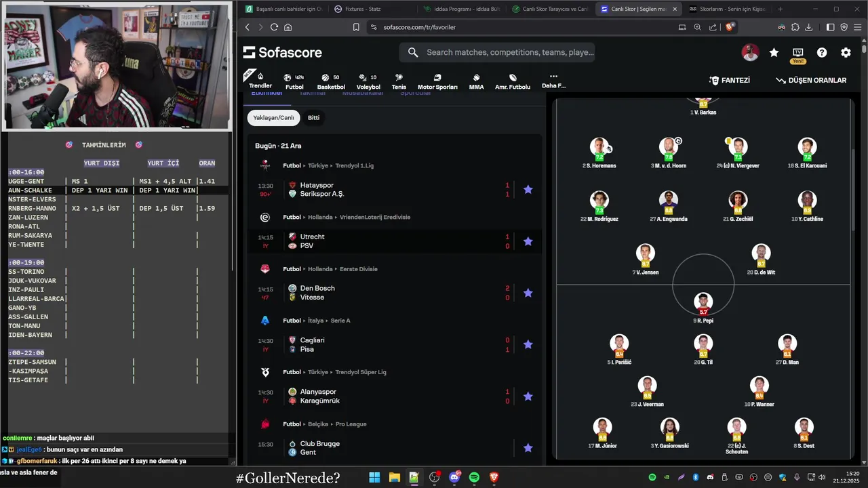The image size is (868, 488).
Task: Bookmark this page in the browser
Action: [x=356, y=27]
